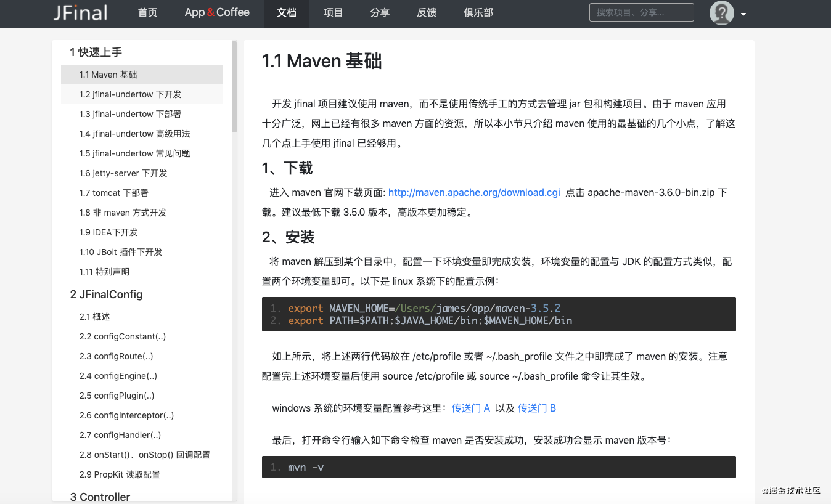Open the 传送门 A link
Image resolution: width=831 pixels, height=504 pixels.
[471, 408]
